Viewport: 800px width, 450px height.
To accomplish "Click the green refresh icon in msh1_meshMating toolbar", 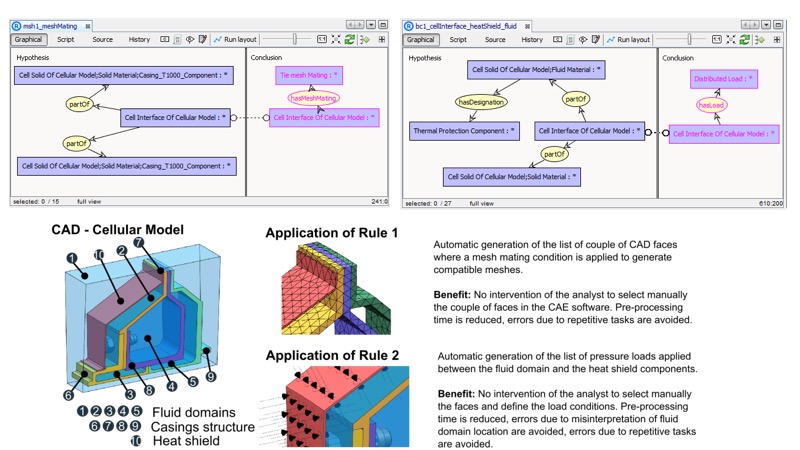I will coord(350,40).
